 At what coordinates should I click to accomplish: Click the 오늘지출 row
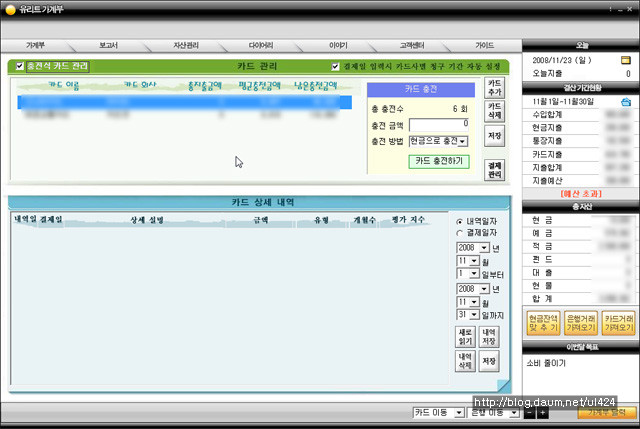pyautogui.click(x=581, y=73)
